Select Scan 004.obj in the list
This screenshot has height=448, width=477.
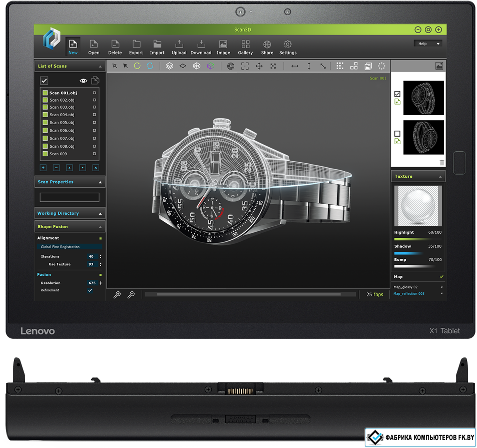(x=62, y=115)
